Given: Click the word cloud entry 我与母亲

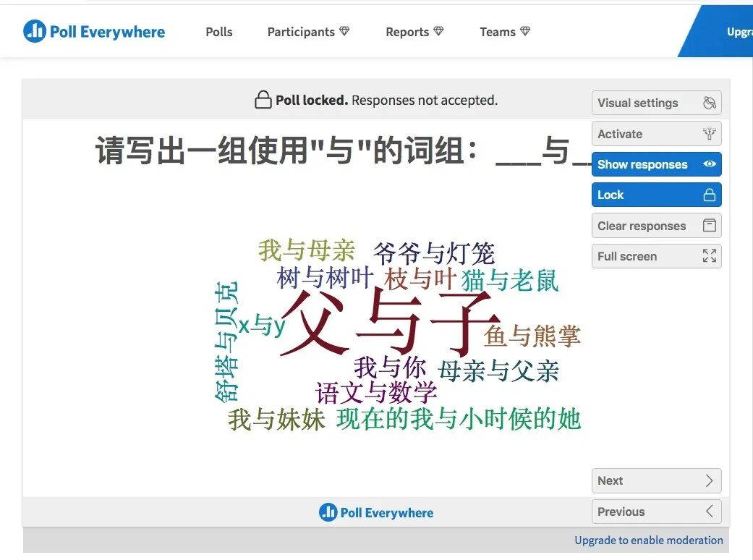Looking at the screenshot, I should [307, 250].
